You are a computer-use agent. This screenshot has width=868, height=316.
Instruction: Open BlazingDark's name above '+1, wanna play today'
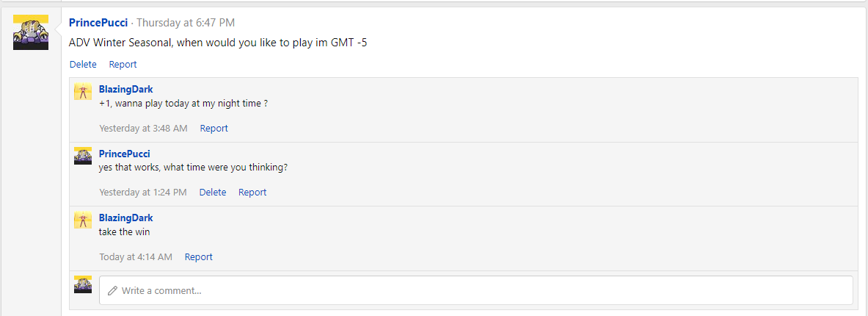tap(125, 89)
